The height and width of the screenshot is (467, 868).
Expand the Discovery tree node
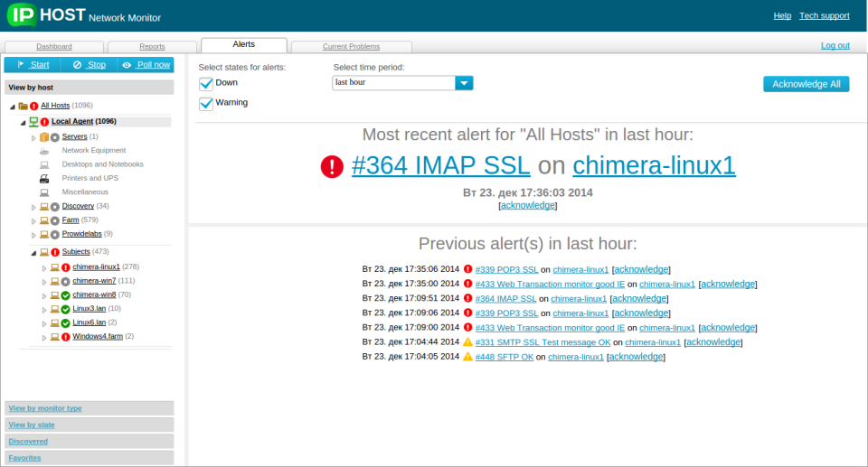pos(33,207)
